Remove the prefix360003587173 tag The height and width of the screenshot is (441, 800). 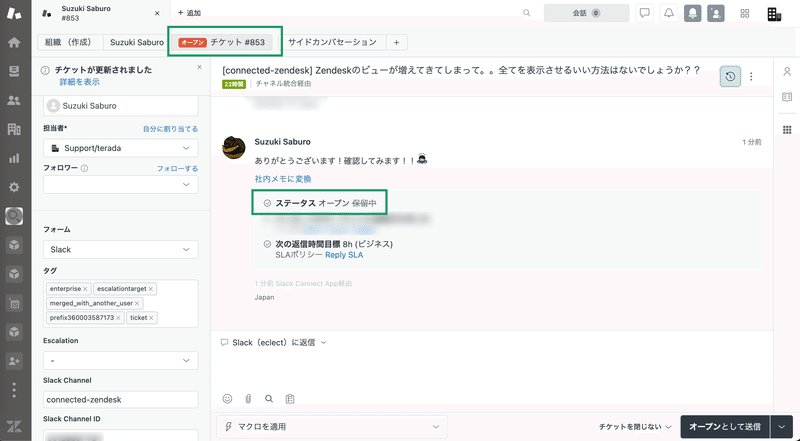[118, 317]
